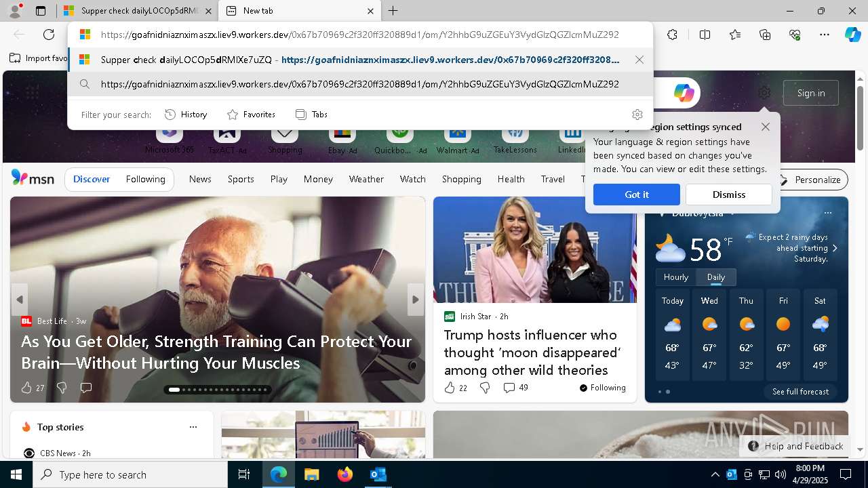Toggle Following for Irish Star
The image size is (868, 488).
[602, 388]
